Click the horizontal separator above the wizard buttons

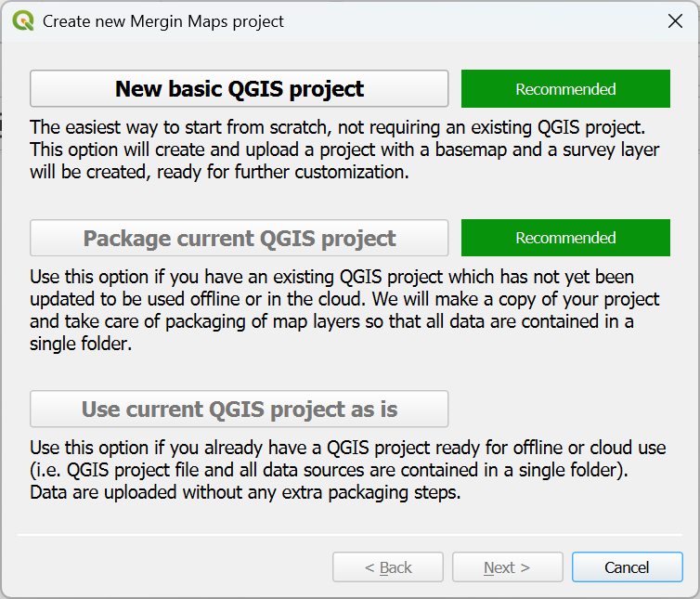click(349, 535)
